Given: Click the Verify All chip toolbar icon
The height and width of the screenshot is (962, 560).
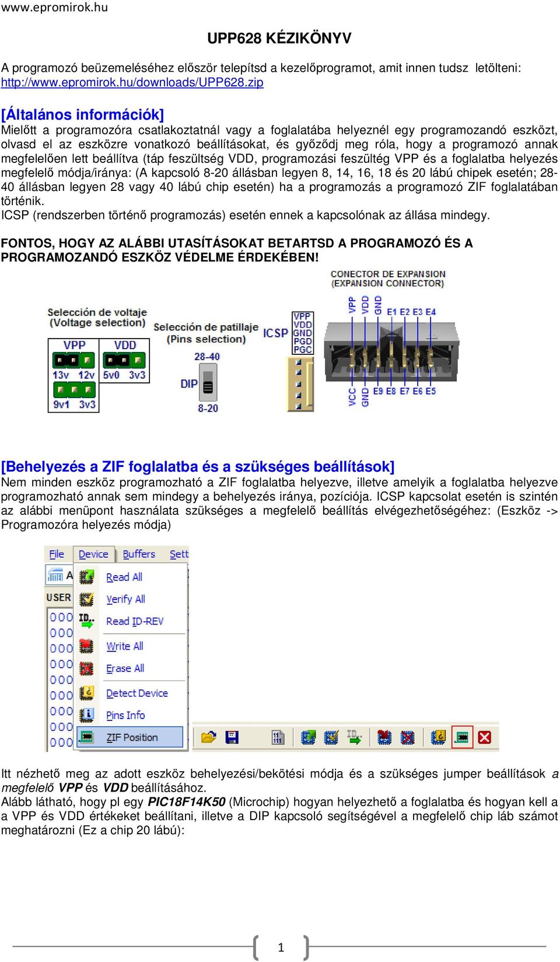Looking at the screenshot, I should point(331,737).
